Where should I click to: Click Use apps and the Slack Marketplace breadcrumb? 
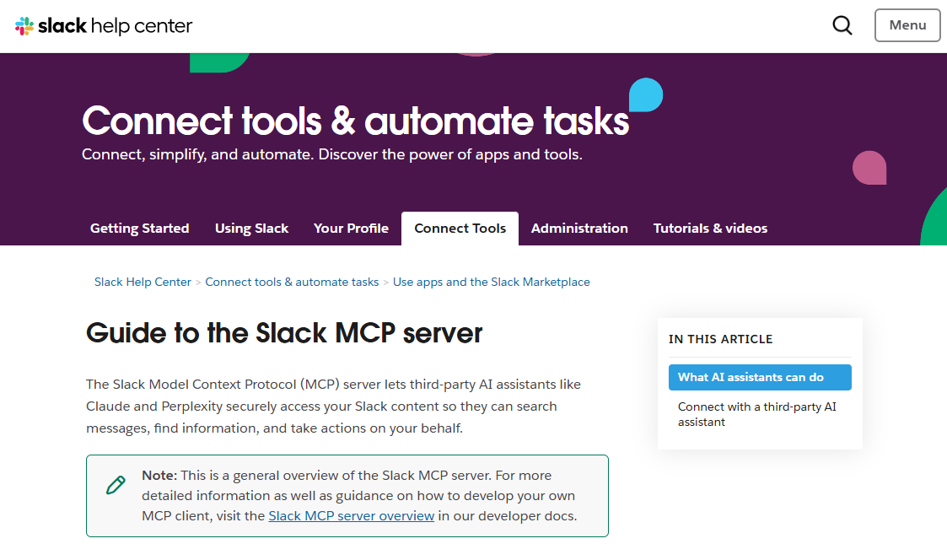(x=491, y=282)
